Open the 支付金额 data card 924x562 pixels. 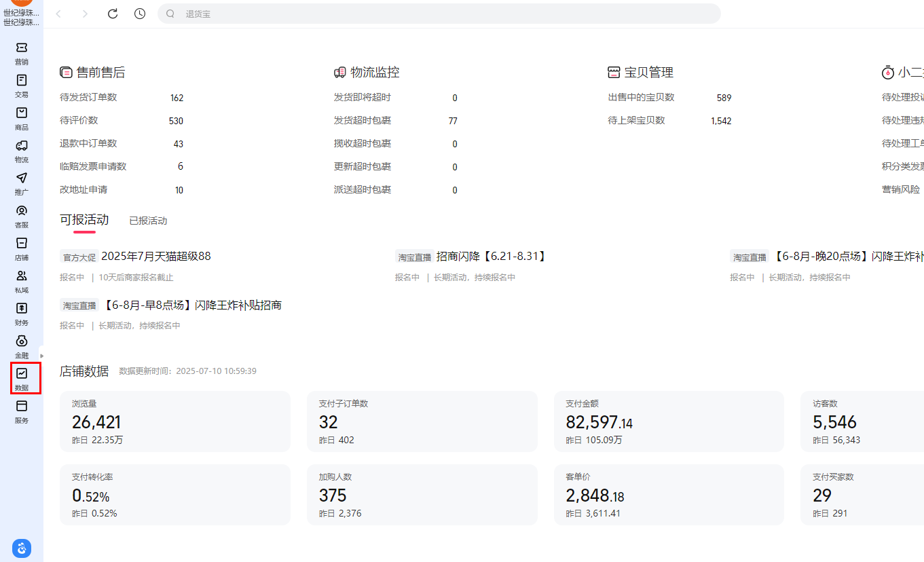tap(669, 421)
